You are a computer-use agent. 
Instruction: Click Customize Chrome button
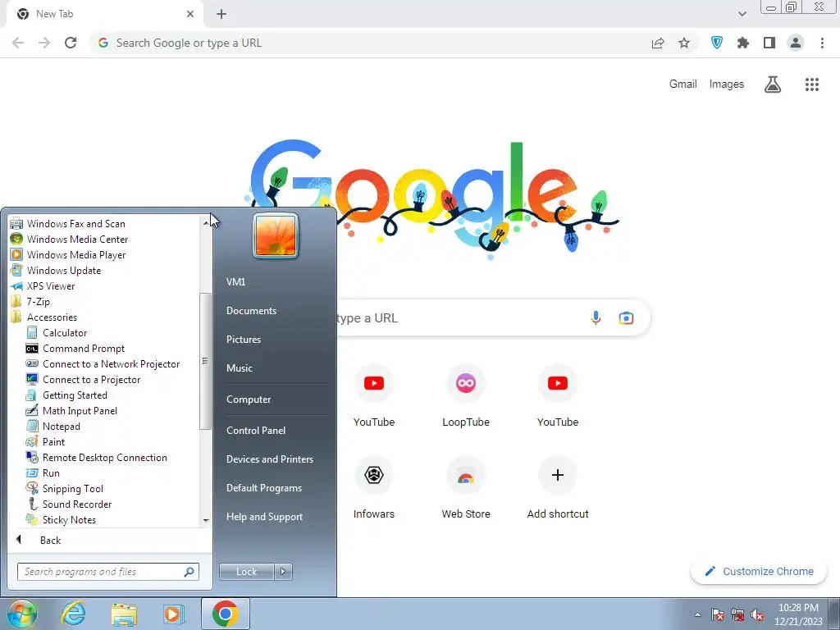pyautogui.click(x=759, y=572)
